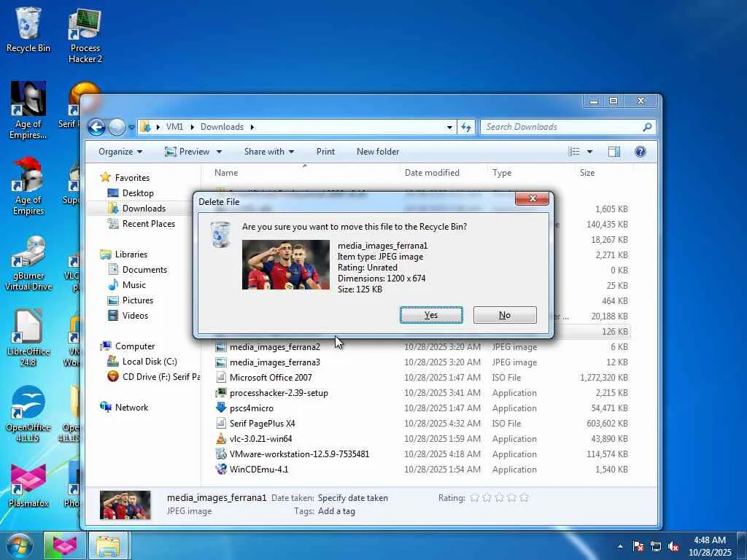Open the address bar history dropdown

pos(449,127)
